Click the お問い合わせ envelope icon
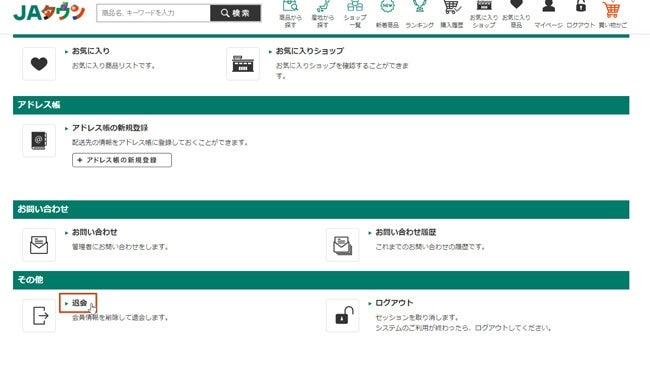This screenshot has height=377, width=650. [39, 245]
